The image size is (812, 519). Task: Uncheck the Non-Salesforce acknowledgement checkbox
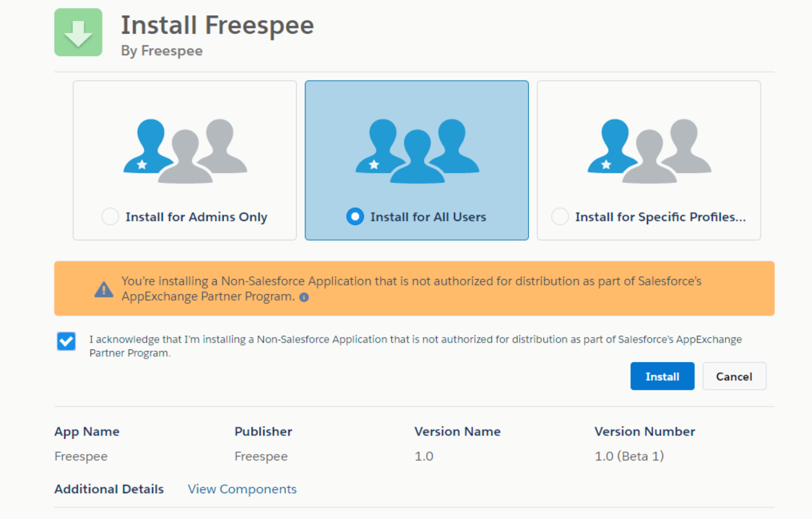(x=66, y=341)
